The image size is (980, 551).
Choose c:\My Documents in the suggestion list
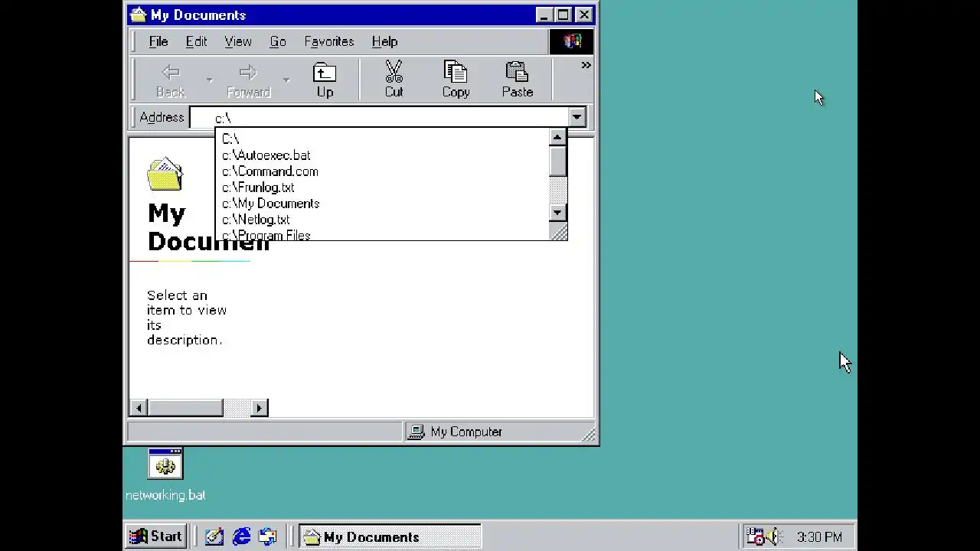click(383, 204)
